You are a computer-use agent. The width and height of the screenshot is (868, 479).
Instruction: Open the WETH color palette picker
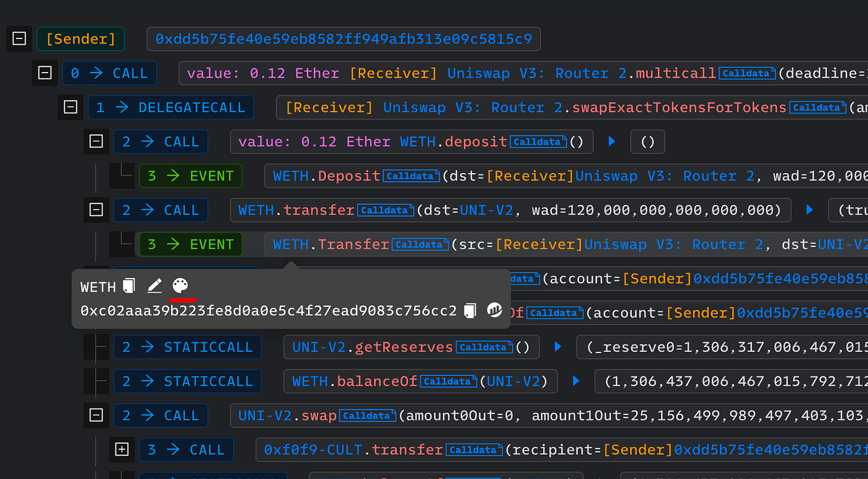(180, 285)
